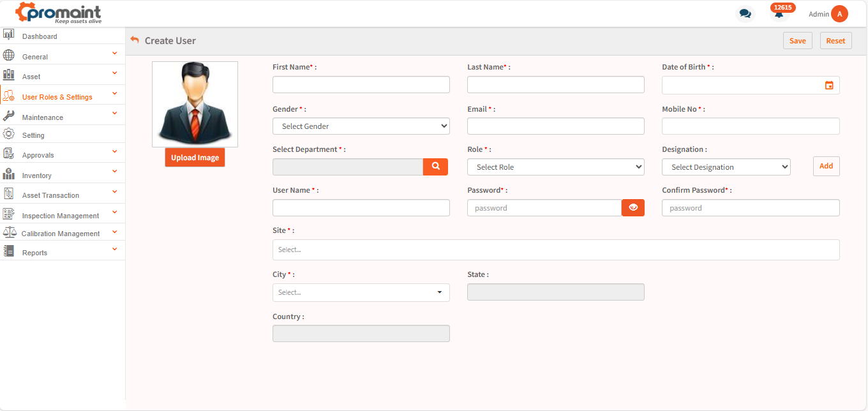Click the Mobile No input field
868x411 pixels.
(751, 126)
